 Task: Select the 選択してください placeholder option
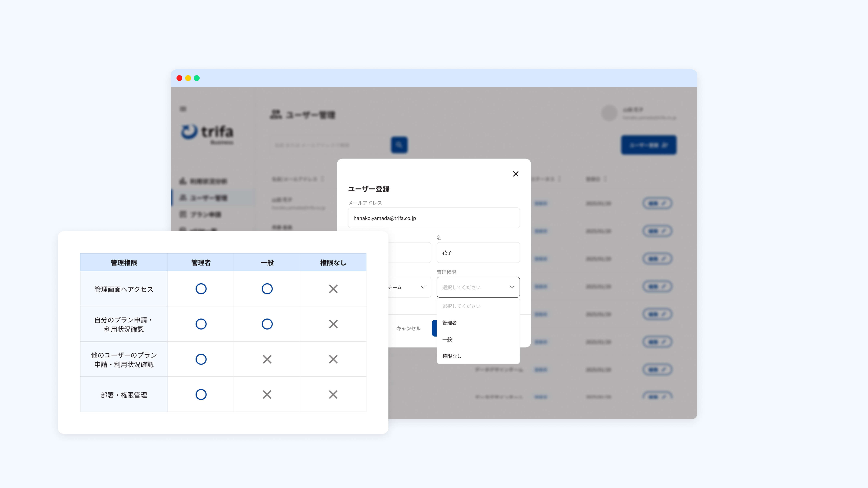click(461, 306)
